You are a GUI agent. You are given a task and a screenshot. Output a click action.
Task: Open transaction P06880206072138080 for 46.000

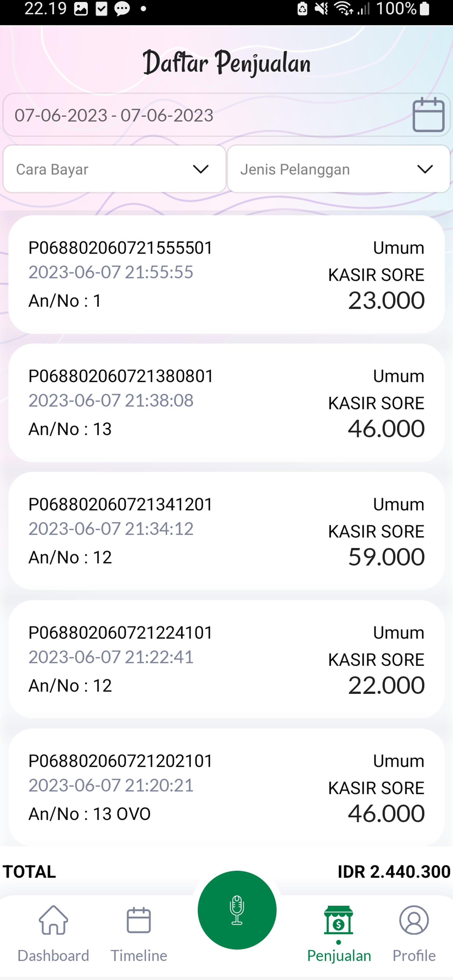pyautogui.click(x=226, y=402)
